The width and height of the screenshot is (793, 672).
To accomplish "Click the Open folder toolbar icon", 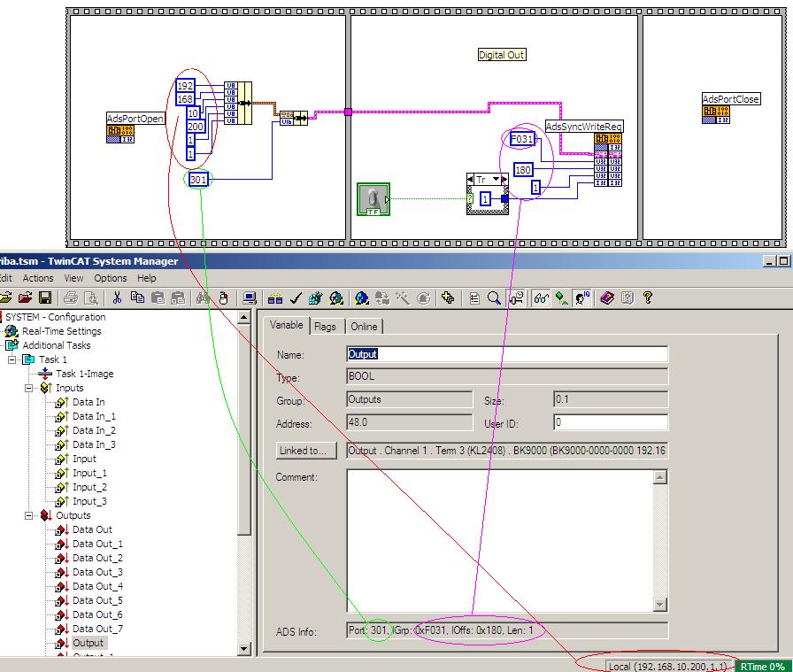I will (5, 298).
